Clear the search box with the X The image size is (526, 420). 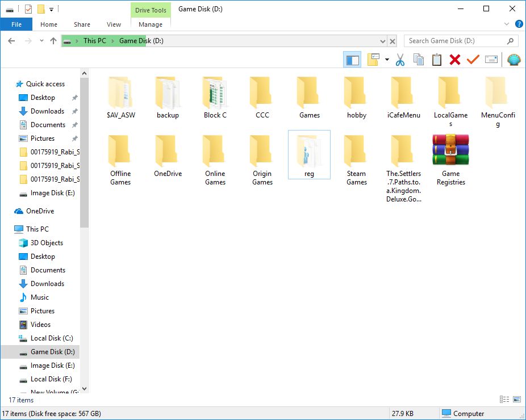pyautogui.click(x=392, y=40)
